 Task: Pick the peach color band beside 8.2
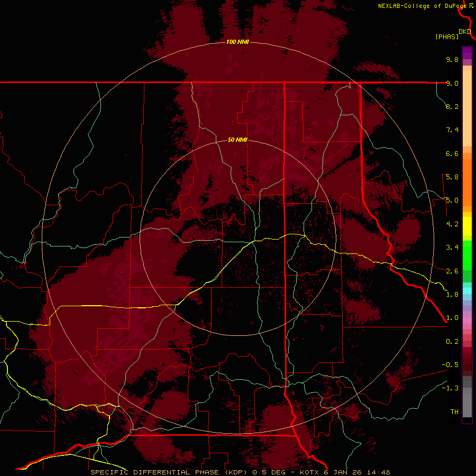pos(467,108)
